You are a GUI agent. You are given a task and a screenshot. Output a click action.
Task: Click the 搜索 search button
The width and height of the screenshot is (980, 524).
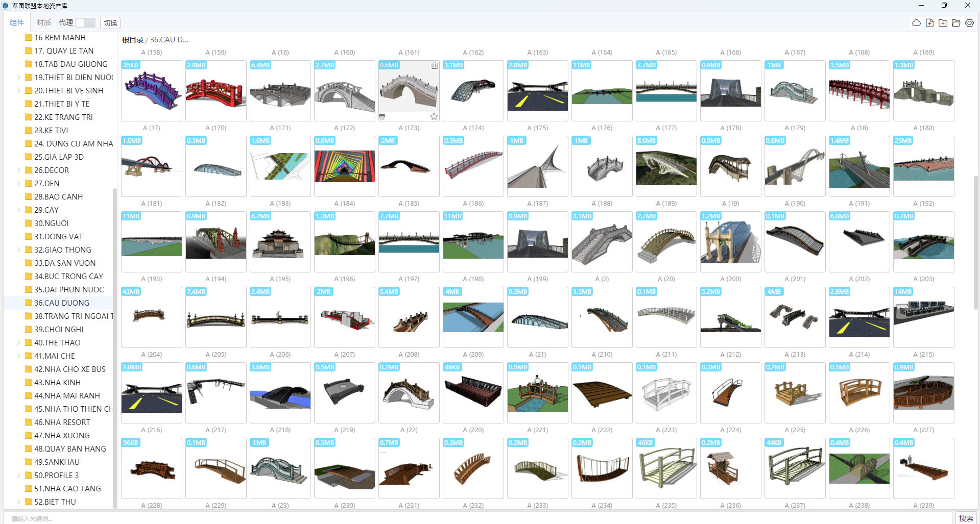click(965, 518)
